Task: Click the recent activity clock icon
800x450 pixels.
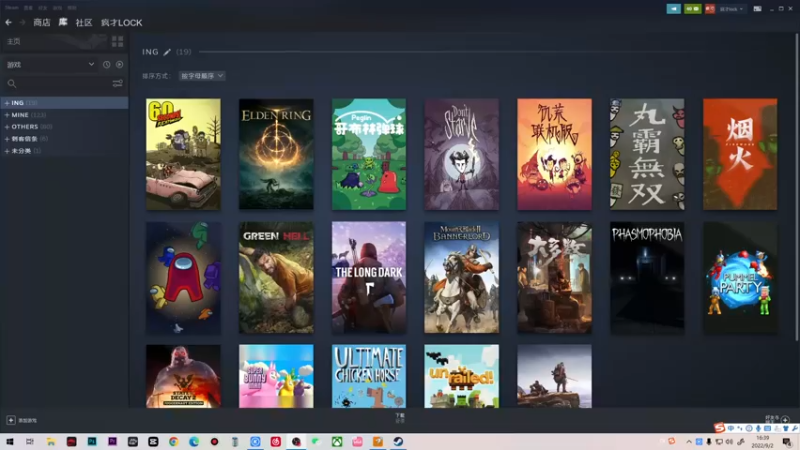Action: pos(106,65)
